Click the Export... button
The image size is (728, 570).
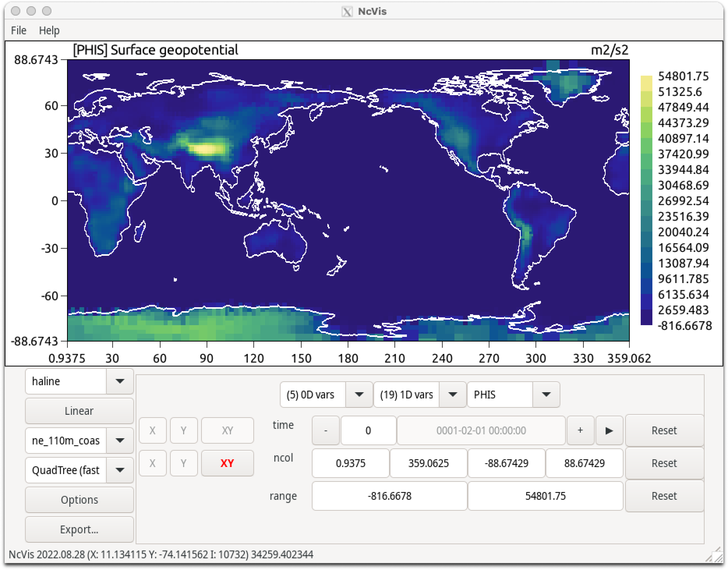click(x=79, y=529)
